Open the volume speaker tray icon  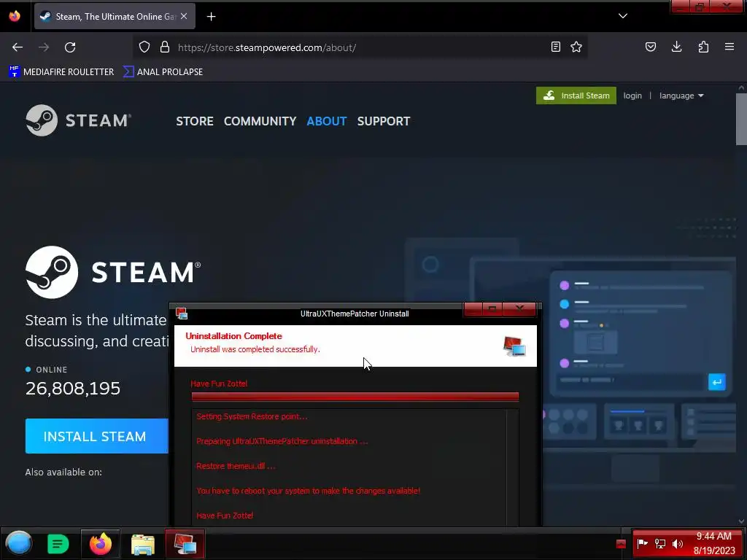click(x=678, y=543)
